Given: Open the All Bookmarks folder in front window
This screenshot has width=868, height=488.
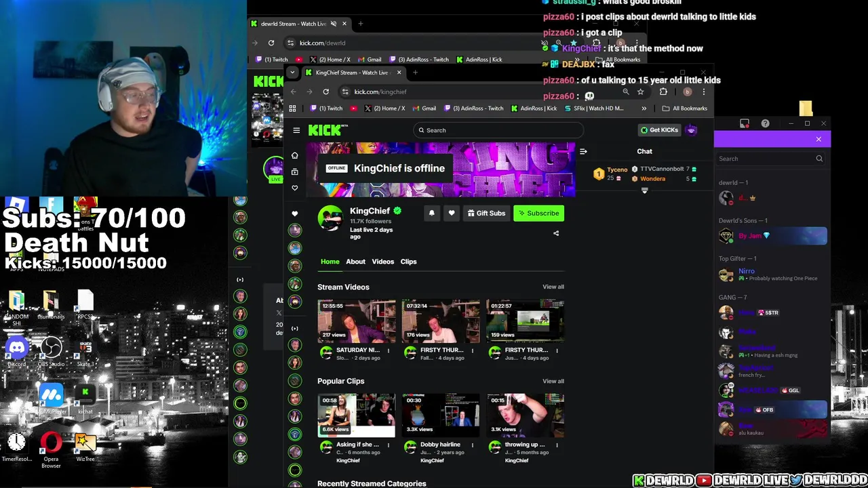Looking at the screenshot, I should tap(684, 108).
